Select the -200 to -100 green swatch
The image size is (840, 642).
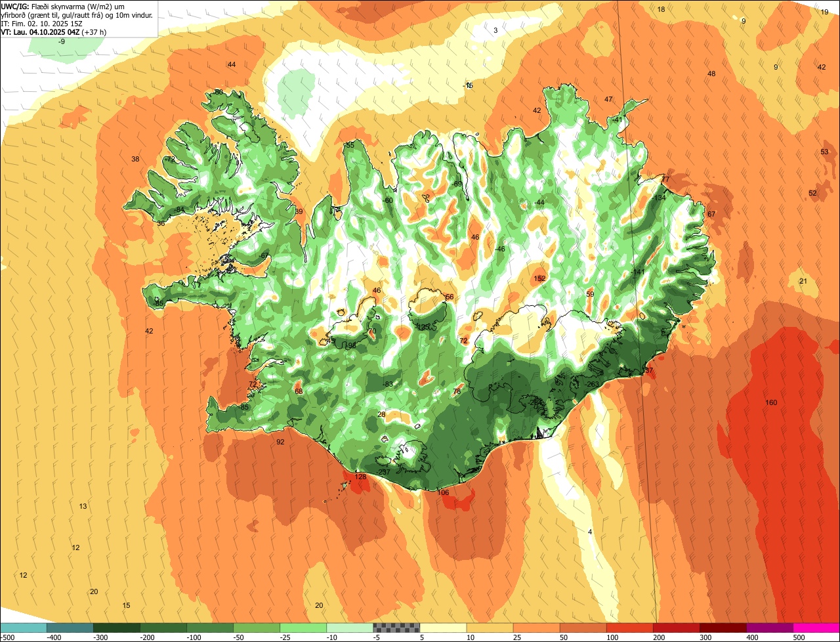pos(163,628)
